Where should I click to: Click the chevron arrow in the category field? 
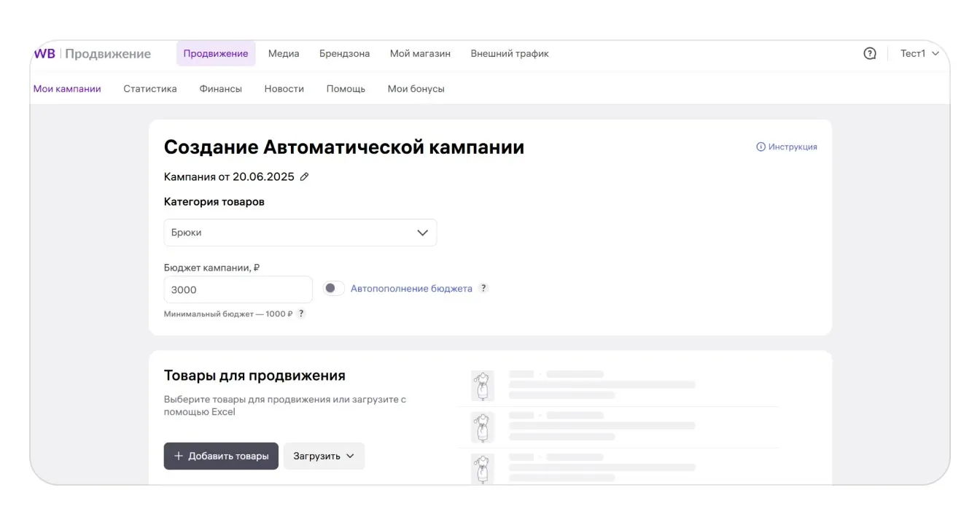coord(422,233)
